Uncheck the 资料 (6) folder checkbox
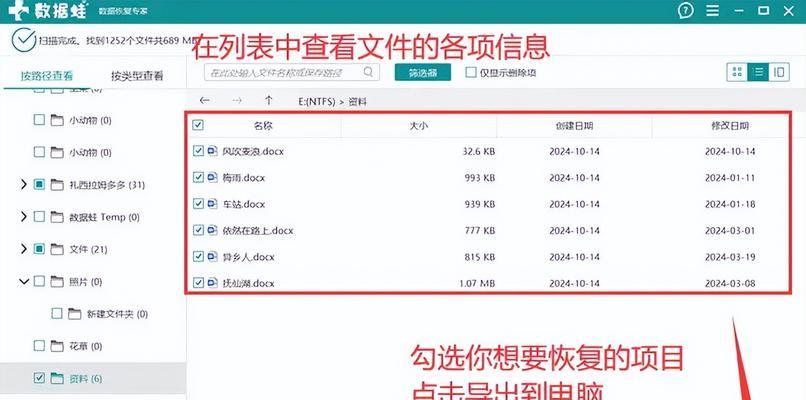This screenshot has height=400, width=806. tap(39, 378)
